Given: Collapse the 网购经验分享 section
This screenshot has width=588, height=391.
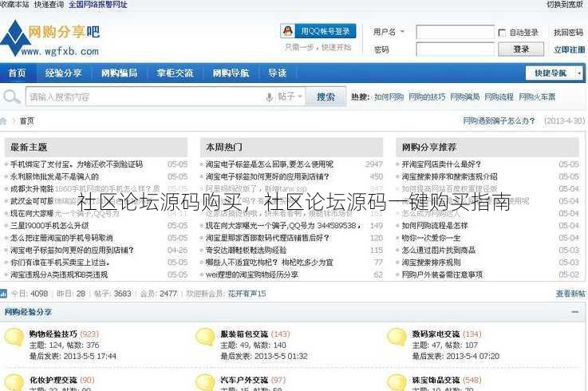Looking at the screenshot, I should (x=574, y=312).
